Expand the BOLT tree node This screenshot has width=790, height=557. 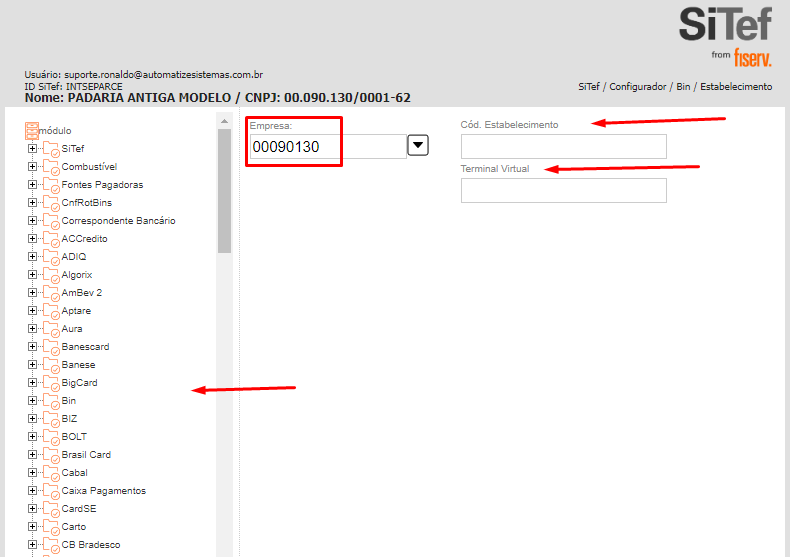(32, 437)
